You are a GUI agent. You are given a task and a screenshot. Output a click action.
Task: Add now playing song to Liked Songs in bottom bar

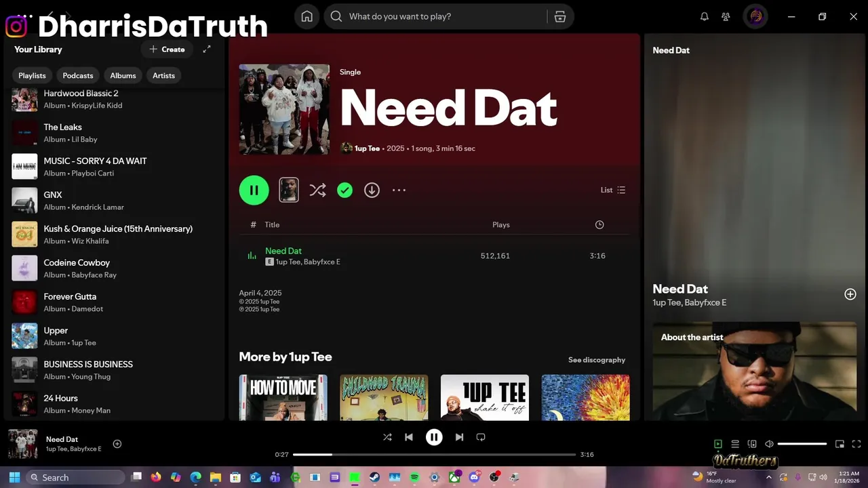[117, 444]
